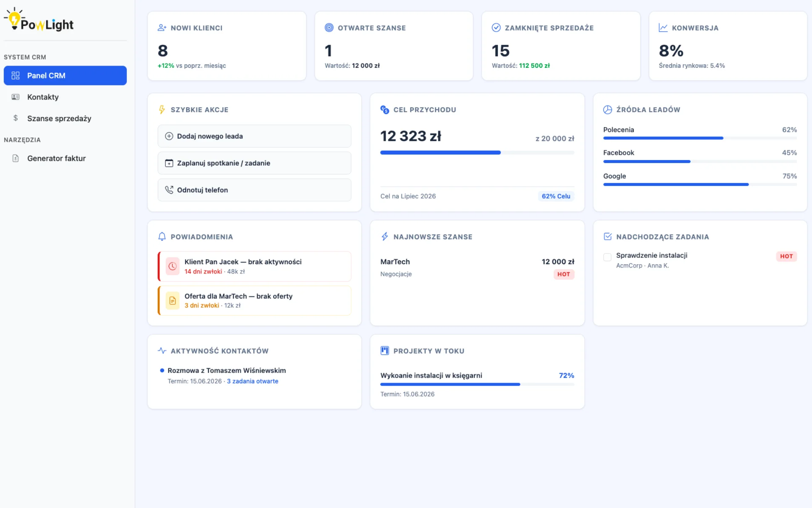This screenshot has height=508, width=812.
Task: Open the 3 zadania otwarte link
Action: click(x=252, y=381)
